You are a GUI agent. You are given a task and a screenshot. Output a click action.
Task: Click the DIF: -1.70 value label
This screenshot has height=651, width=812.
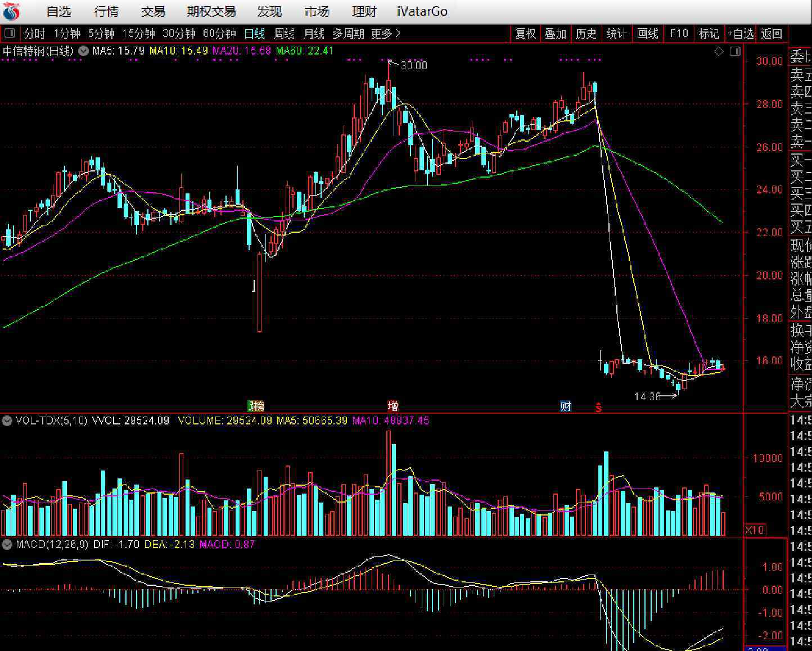pyautogui.click(x=116, y=544)
